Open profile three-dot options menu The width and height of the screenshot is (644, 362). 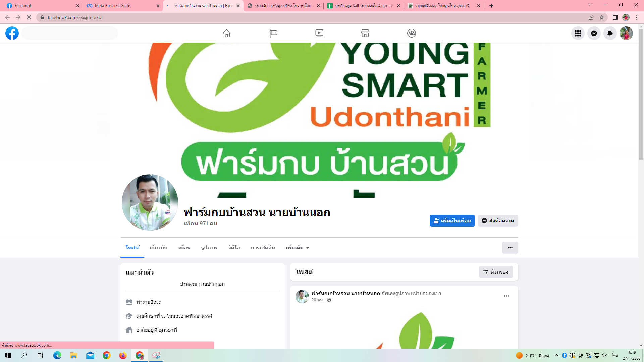pos(510,248)
